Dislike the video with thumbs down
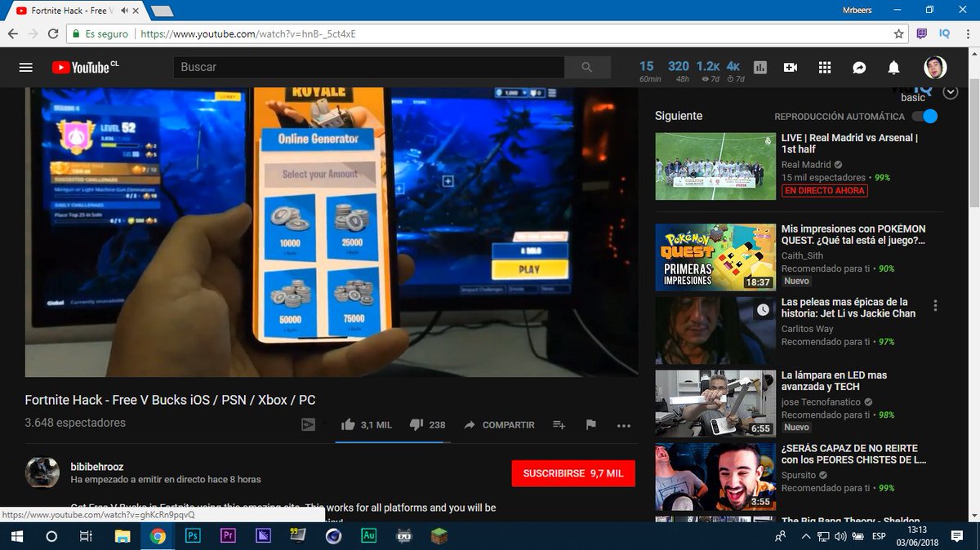 (416, 424)
